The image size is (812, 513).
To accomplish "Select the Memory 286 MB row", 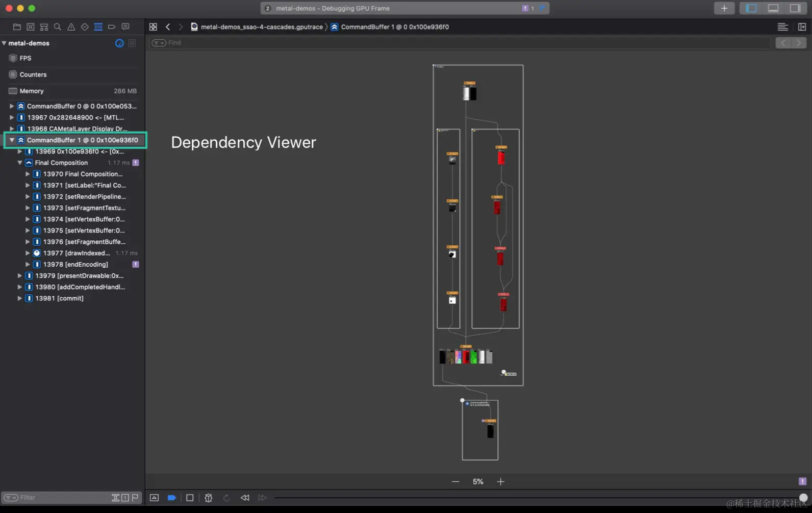I will coord(72,91).
